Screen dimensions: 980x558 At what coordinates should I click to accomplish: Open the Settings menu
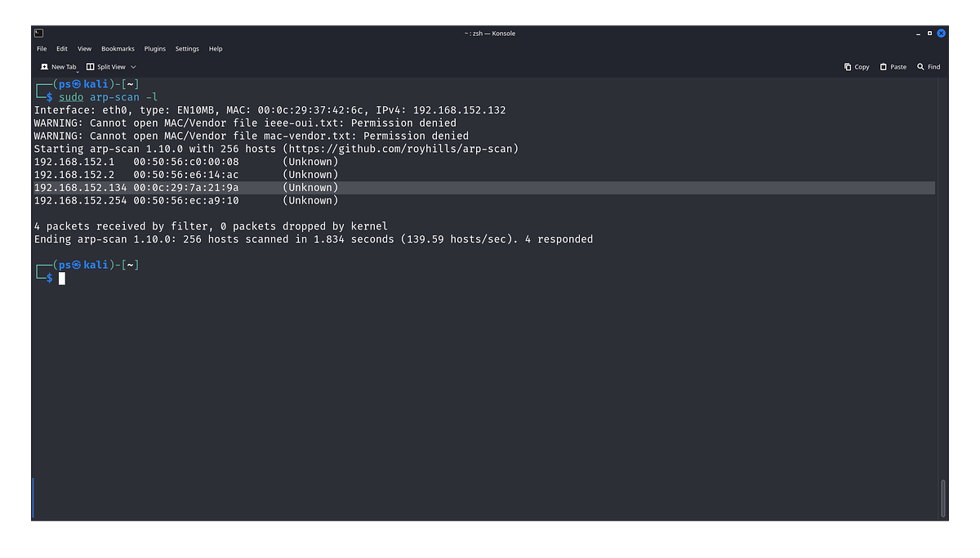pos(187,48)
